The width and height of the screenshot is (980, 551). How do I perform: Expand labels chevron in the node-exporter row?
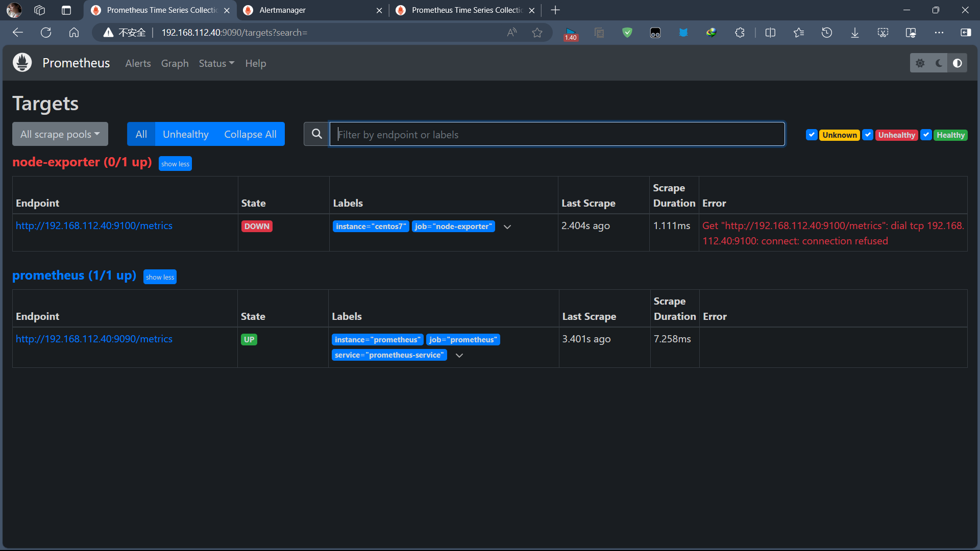507,227
